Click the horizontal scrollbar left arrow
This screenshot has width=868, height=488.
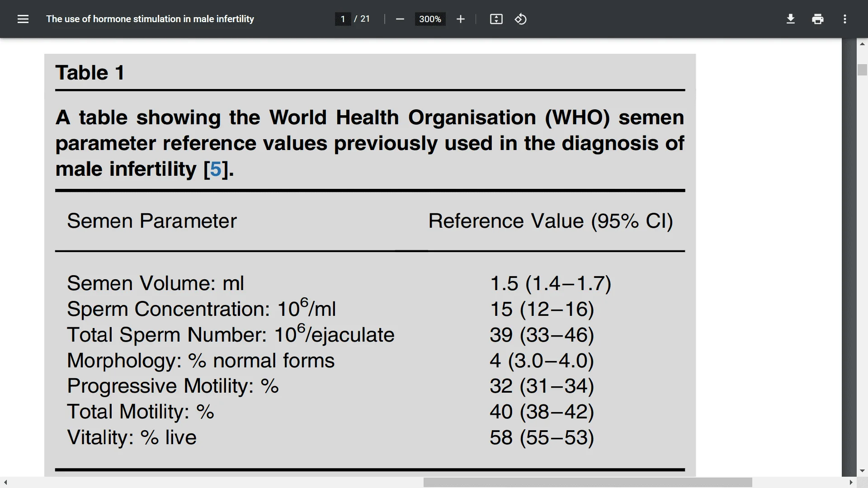click(x=5, y=483)
